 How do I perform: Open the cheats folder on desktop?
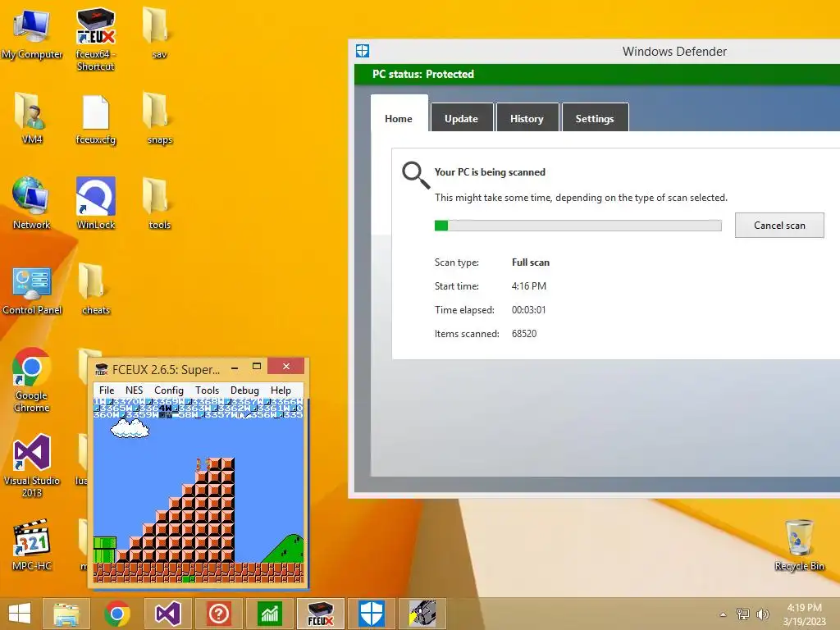[x=95, y=290]
